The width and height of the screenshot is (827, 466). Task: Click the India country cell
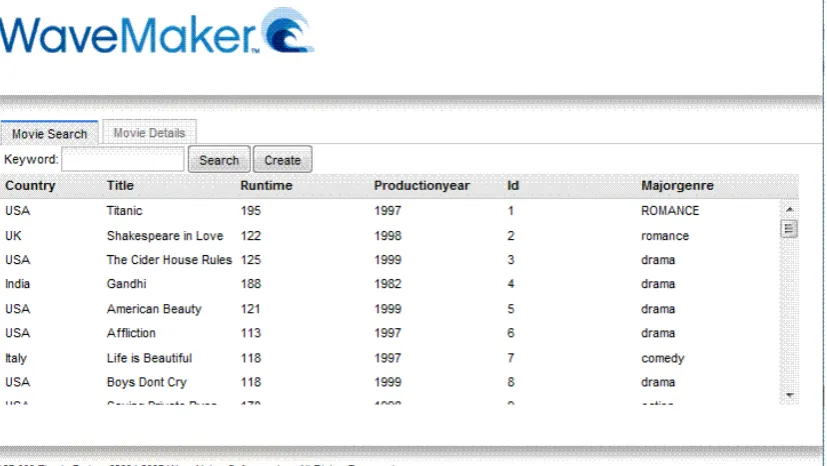(x=17, y=284)
